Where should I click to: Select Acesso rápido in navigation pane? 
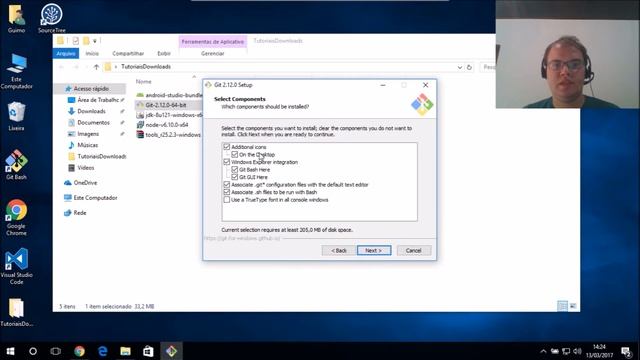tap(91, 89)
